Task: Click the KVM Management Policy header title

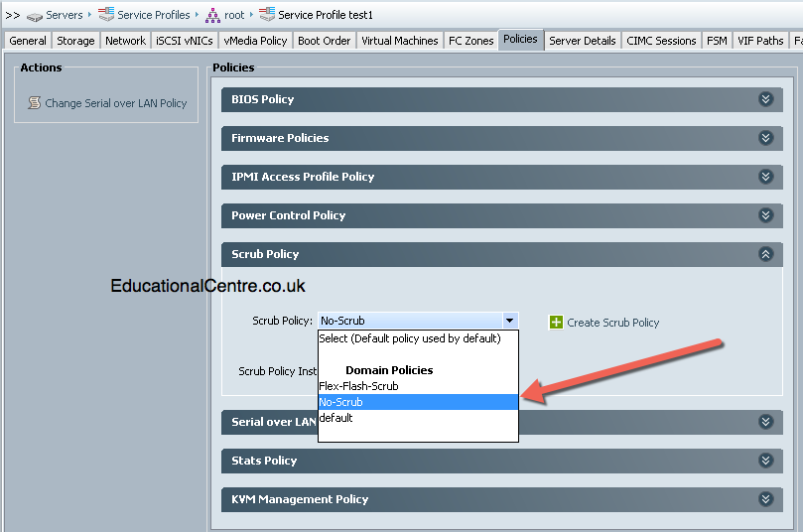Action: [x=300, y=499]
